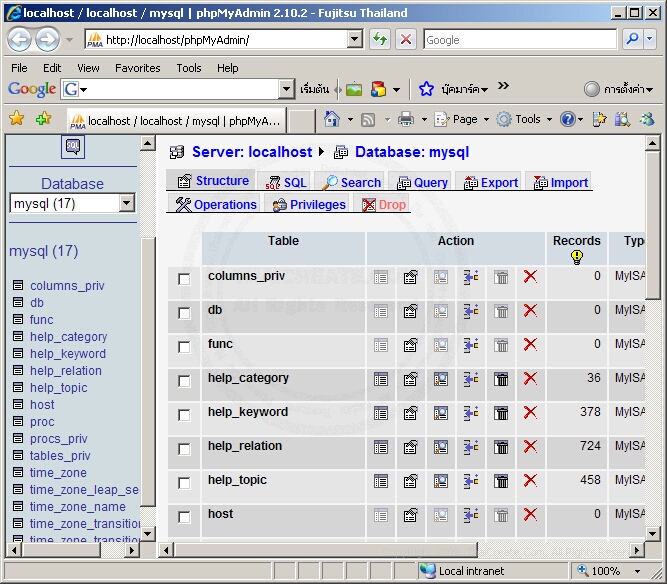The image size is (667, 584).
Task: Check the func table checkbox
Action: coord(184,347)
